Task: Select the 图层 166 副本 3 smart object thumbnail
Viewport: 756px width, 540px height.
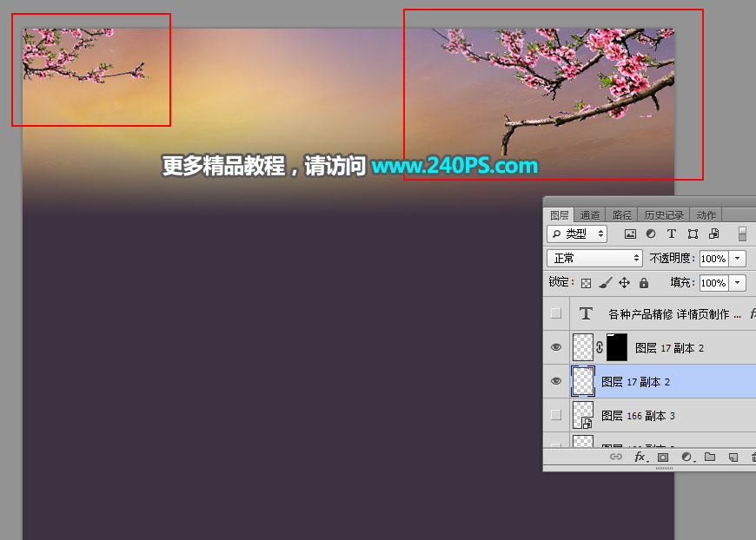Action: coord(583,415)
